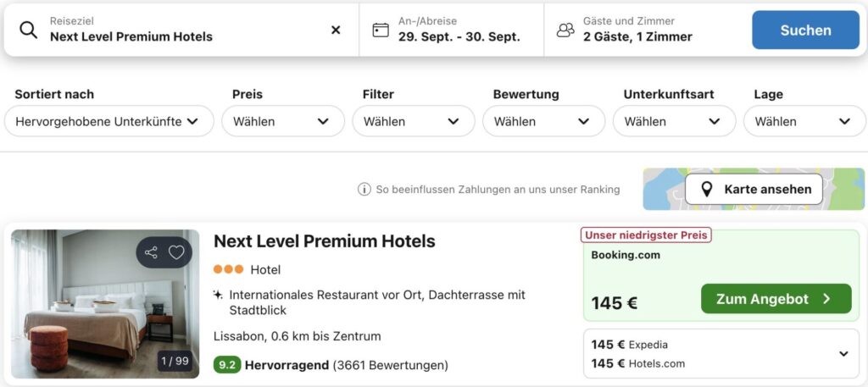
Task: Open the calendar icon for dates
Action: pos(381,30)
